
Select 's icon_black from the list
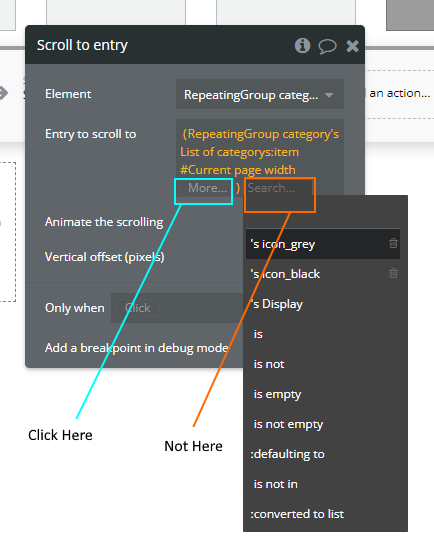[323, 274]
